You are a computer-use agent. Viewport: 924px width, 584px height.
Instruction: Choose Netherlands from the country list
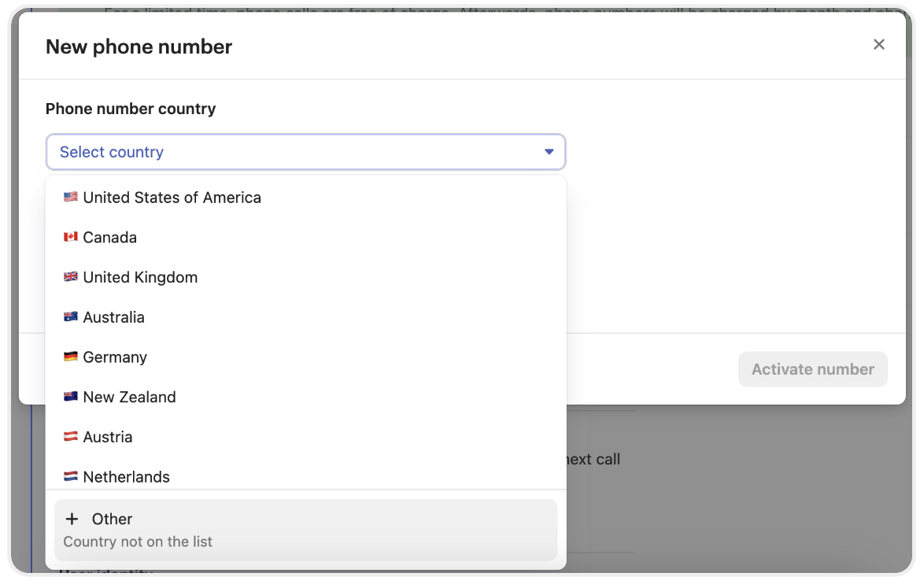126,477
